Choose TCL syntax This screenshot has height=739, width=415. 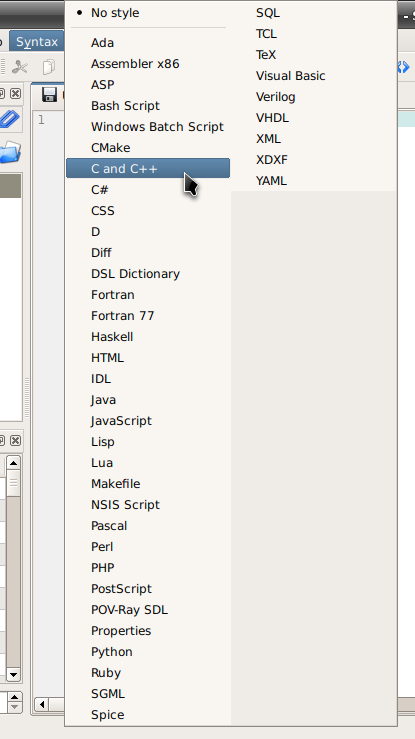coord(313,34)
